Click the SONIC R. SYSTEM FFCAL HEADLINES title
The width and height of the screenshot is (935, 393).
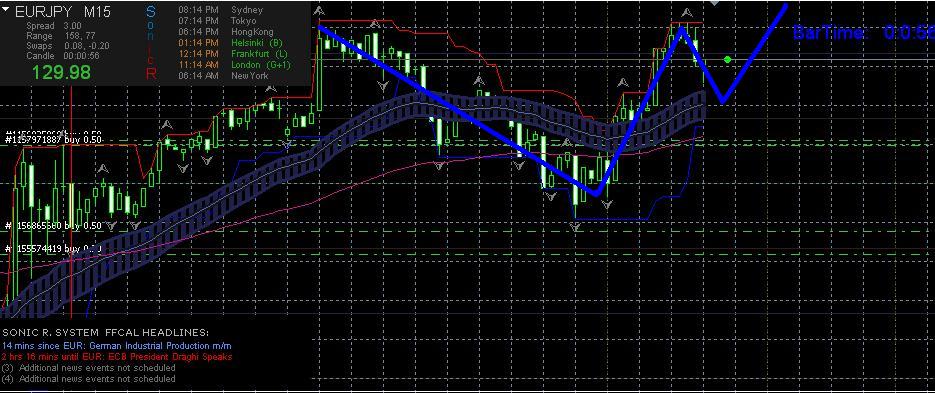(106, 332)
